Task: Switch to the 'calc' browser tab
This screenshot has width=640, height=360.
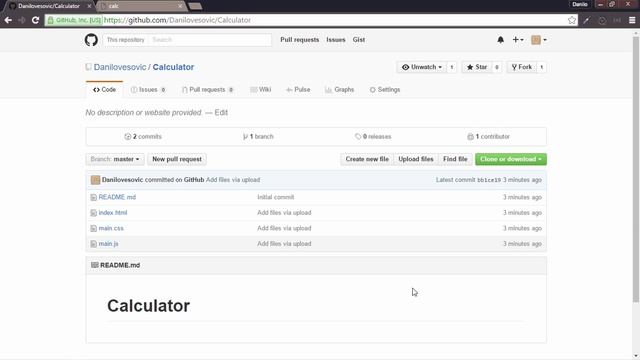Action: point(141,6)
